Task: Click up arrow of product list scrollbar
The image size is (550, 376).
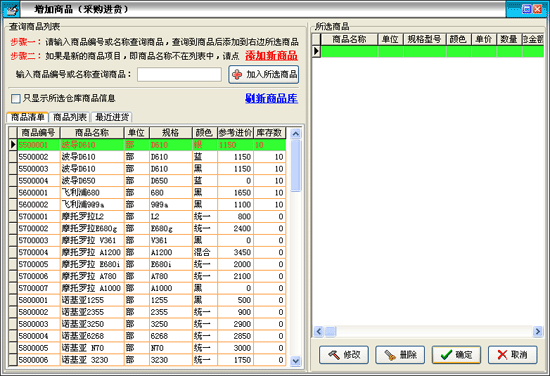Action: click(x=296, y=134)
